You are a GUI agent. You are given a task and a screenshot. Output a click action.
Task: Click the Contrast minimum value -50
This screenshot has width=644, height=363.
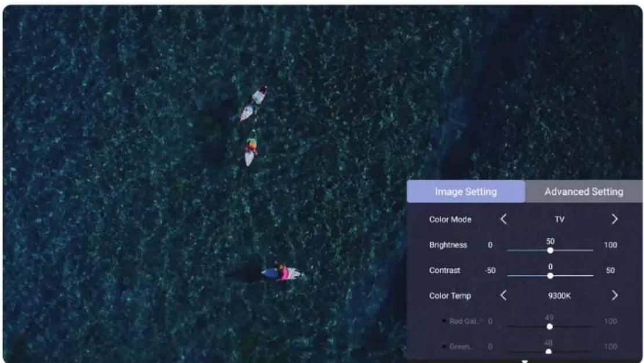coord(490,270)
